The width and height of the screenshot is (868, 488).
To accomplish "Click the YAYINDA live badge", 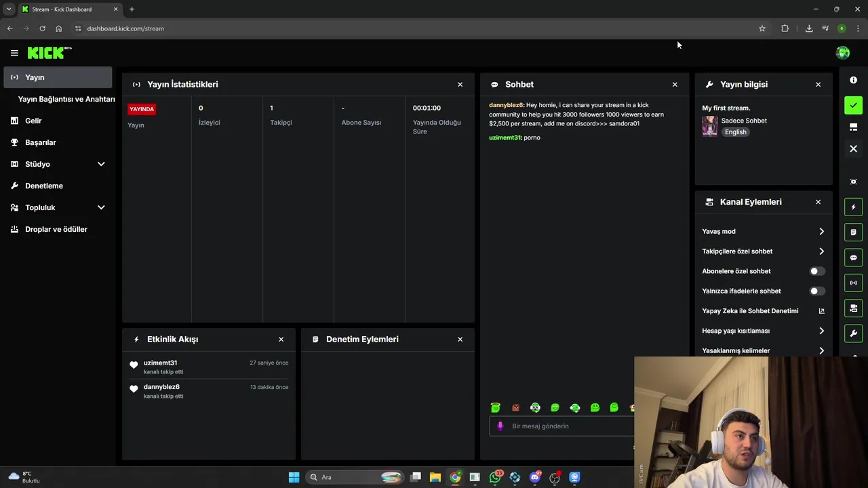I will (142, 108).
